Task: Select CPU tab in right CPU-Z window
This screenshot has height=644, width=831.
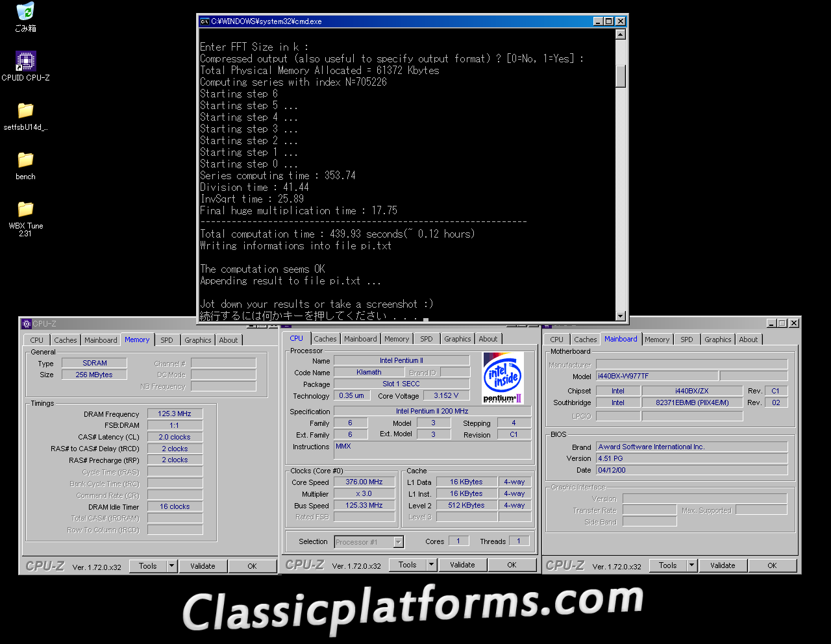Action: click(557, 340)
